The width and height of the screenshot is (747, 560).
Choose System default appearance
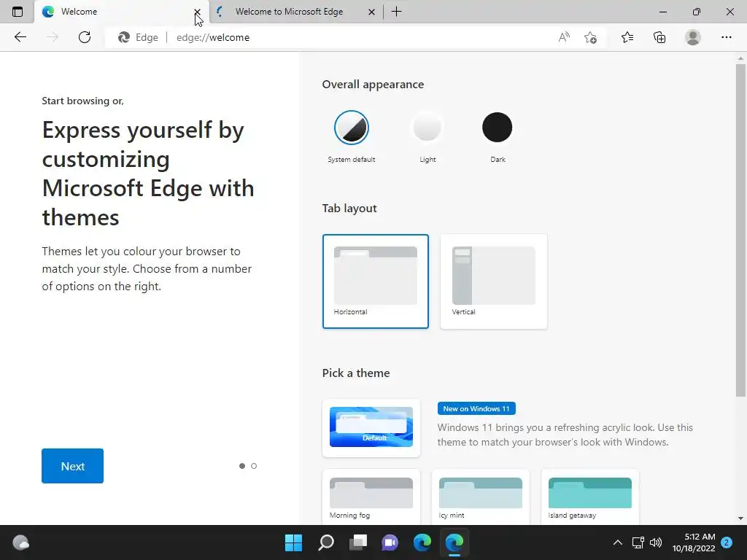tap(352, 128)
